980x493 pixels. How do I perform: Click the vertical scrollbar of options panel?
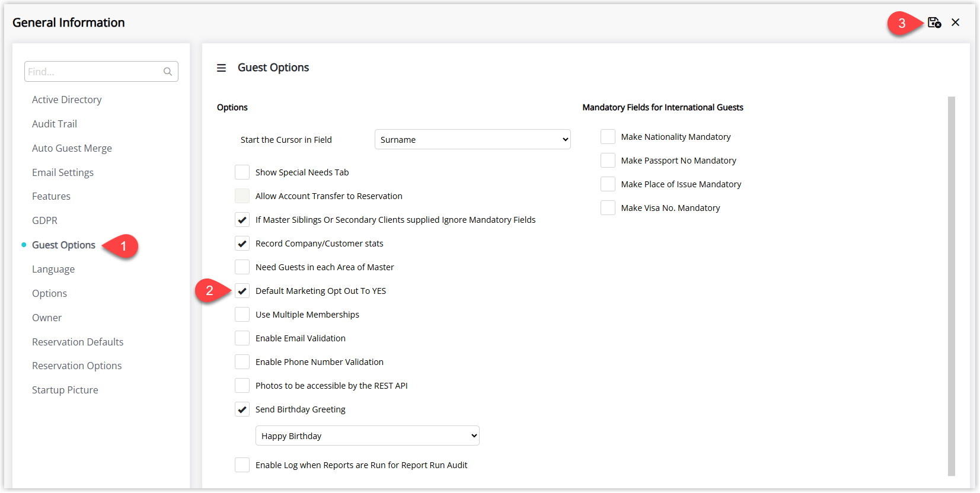[952, 286]
